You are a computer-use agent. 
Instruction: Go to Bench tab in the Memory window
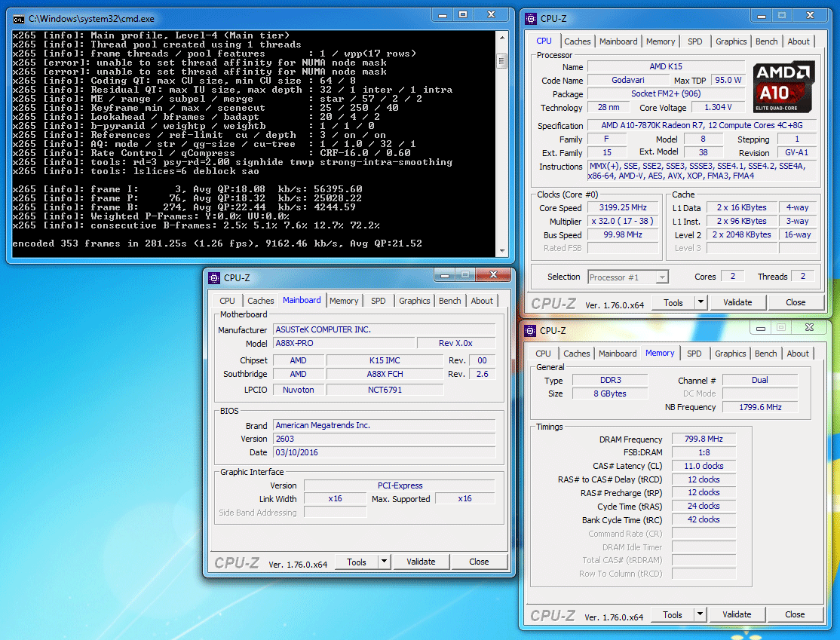tap(765, 354)
